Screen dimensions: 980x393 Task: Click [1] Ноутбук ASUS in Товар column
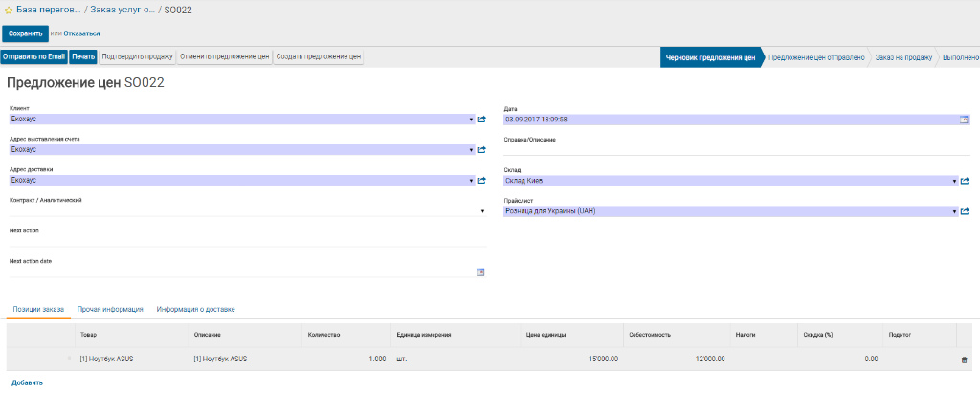[107, 360]
